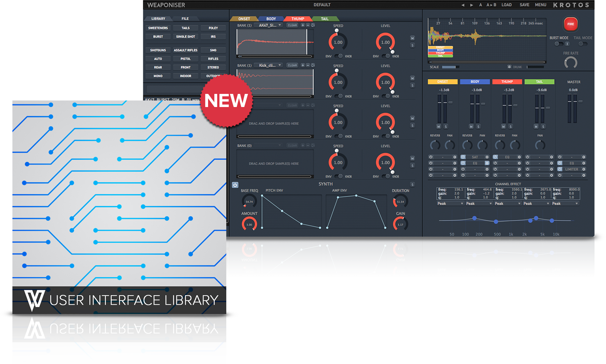Click the SCALE slider
The height and width of the screenshot is (364, 606).
450,67
